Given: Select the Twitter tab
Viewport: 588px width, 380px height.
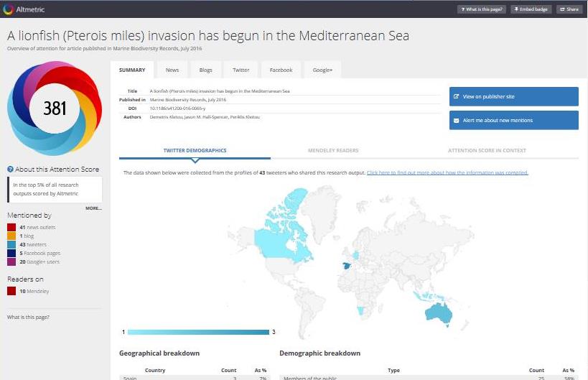Looking at the screenshot, I should [241, 70].
